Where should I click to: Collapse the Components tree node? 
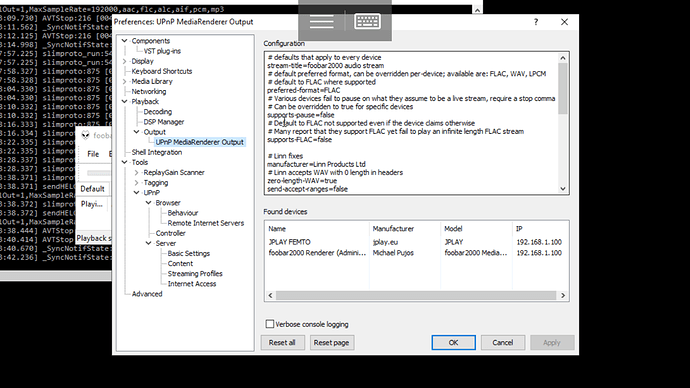(125, 40)
